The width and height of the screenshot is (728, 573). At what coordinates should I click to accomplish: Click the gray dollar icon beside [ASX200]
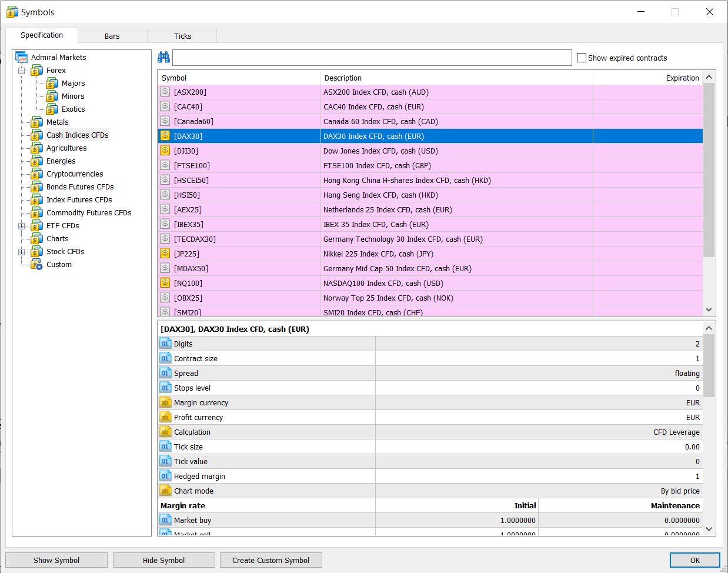(165, 92)
